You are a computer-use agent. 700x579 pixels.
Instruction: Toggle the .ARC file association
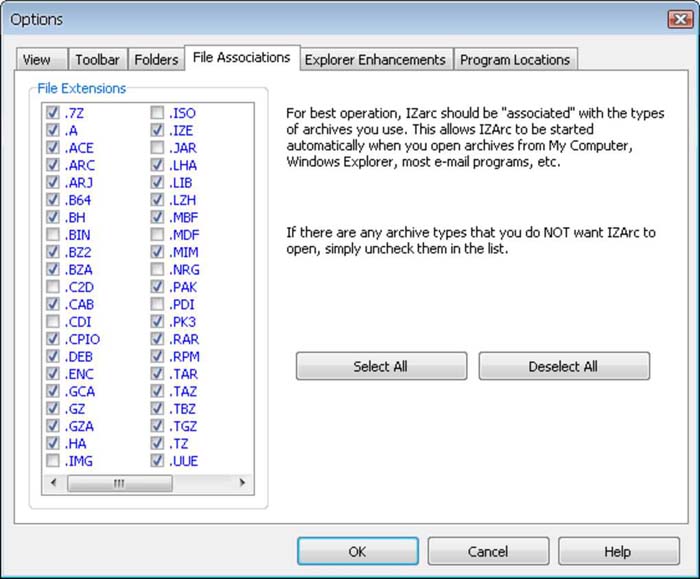(x=53, y=165)
